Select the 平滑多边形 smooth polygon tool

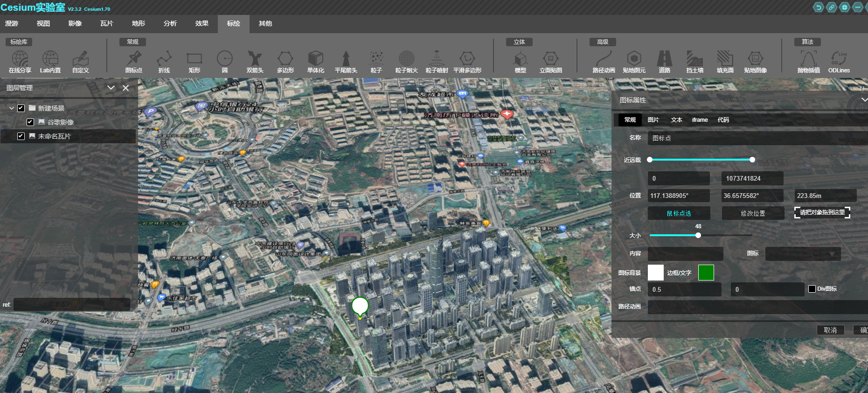click(467, 62)
